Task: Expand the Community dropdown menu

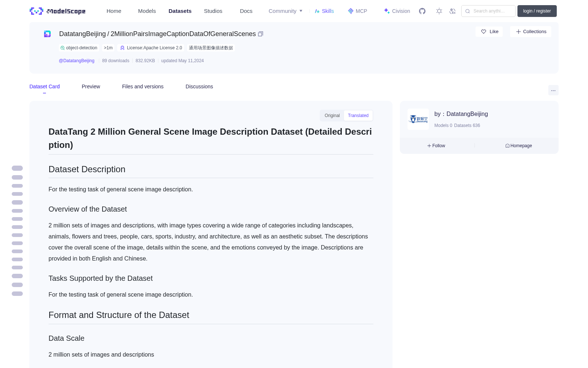Action: [286, 11]
